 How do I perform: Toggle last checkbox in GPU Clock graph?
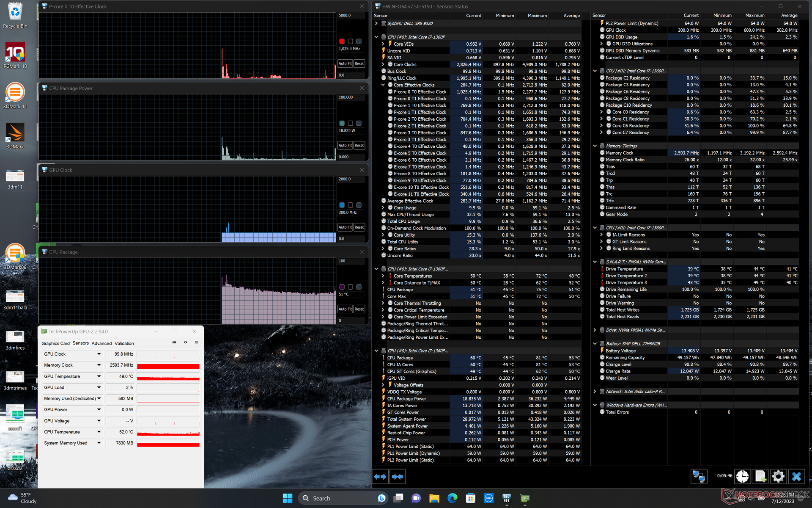pyautogui.click(x=359, y=205)
